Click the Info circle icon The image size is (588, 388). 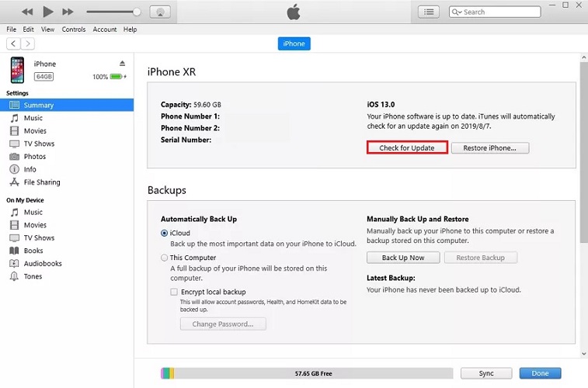coord(14,169)
